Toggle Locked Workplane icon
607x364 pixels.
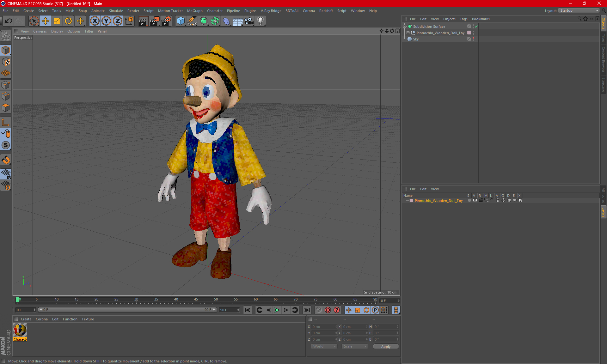(6, 174)
